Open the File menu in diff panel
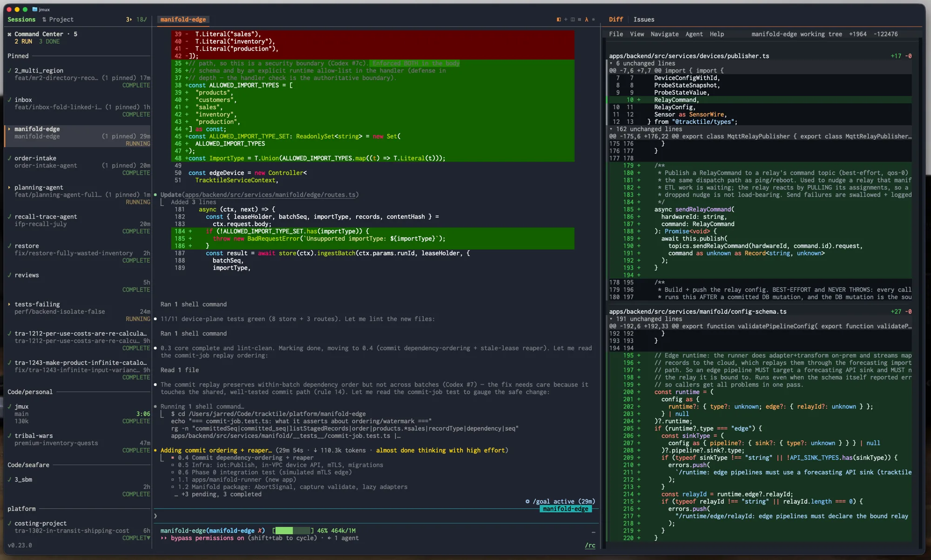Image resolution: width=931 pixels, height=560 pixels. pyautogui.click(x=616, y=34)
